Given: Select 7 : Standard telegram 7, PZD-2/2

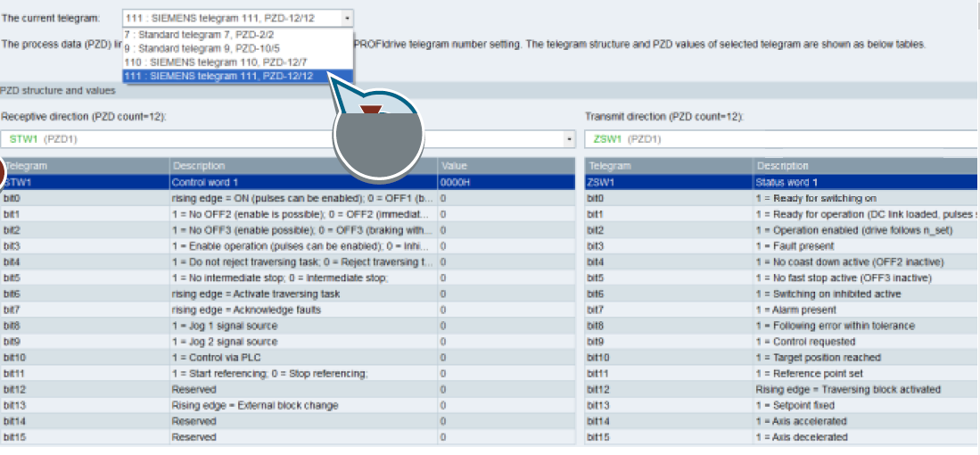Looking at the screenshot, I should pos(237,35).
